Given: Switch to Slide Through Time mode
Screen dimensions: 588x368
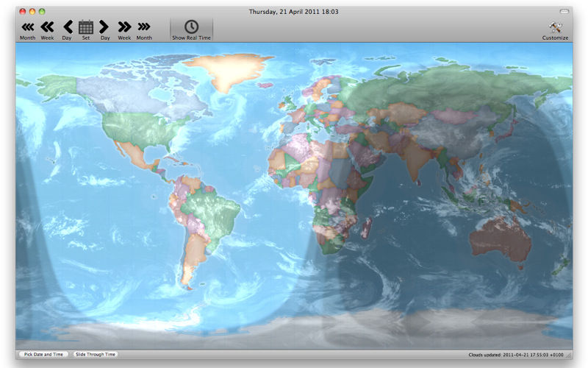Looking at the screenshot, I should tap(95, 354).
